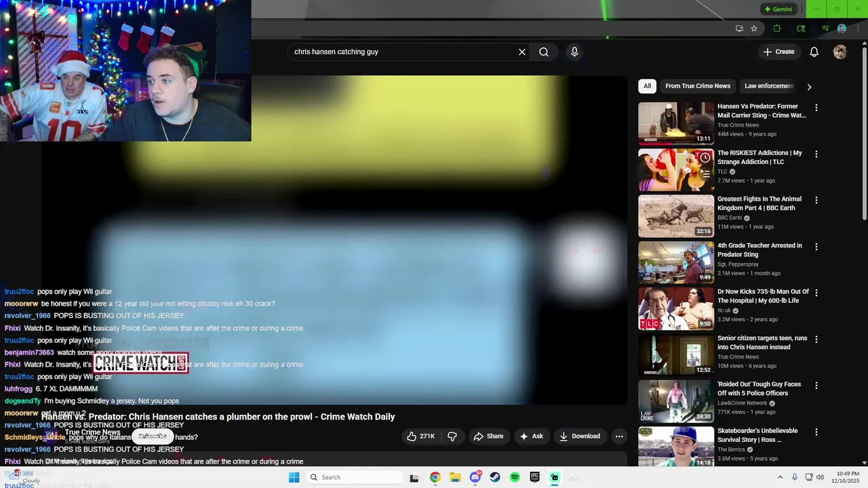Image resolution: width=868 pixels, height=488 pixels.
Task: Open options for 'Roided Out' Tough Guy video
Action: click(x=816, y=386)
